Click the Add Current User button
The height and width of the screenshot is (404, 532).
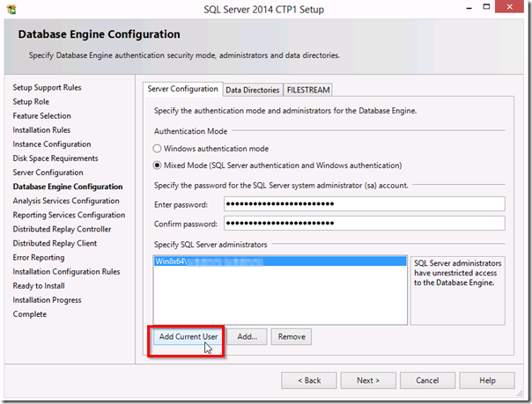point(188,337)
